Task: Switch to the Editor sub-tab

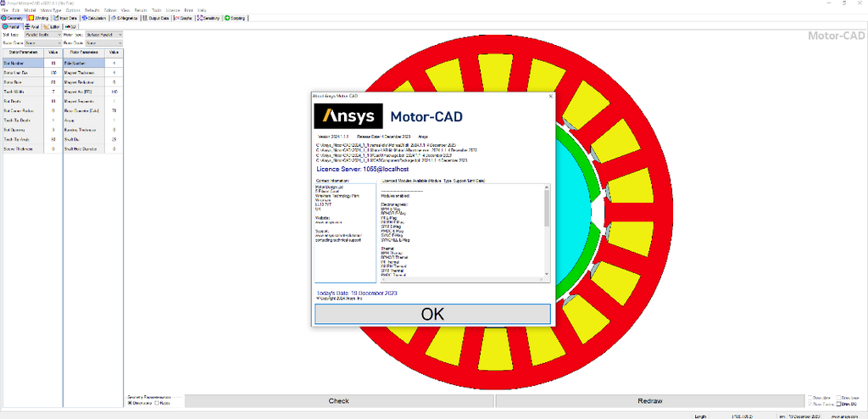Action: click(x=52, y=26)
